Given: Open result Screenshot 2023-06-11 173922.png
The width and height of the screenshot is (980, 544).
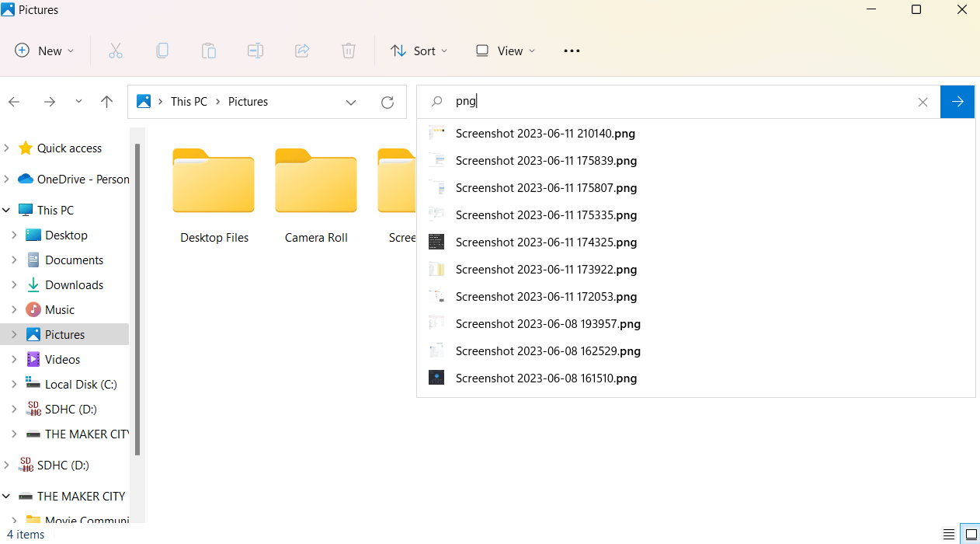Looking at the screenshot, I should click(x=696, y=269).
